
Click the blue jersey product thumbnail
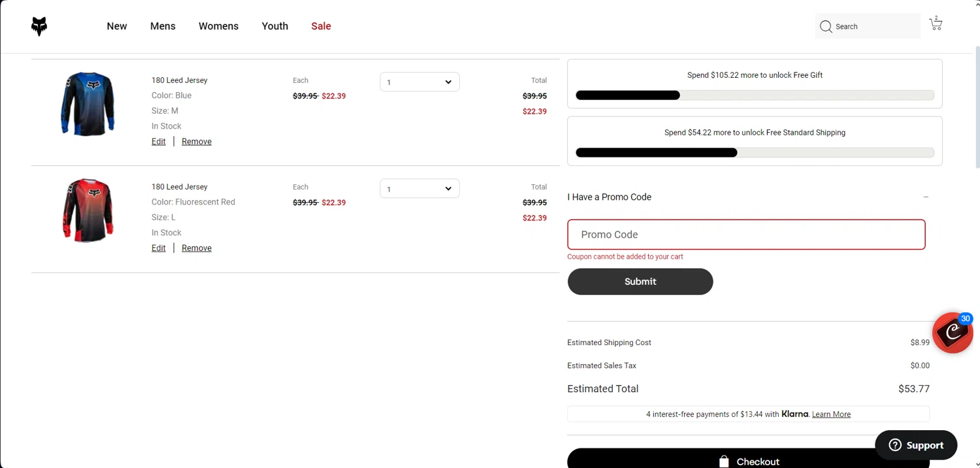tap(88, 105)
